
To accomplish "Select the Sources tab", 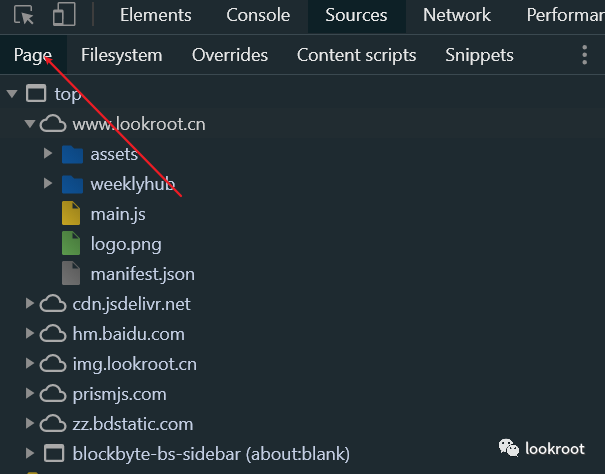I will click(356, 15).
